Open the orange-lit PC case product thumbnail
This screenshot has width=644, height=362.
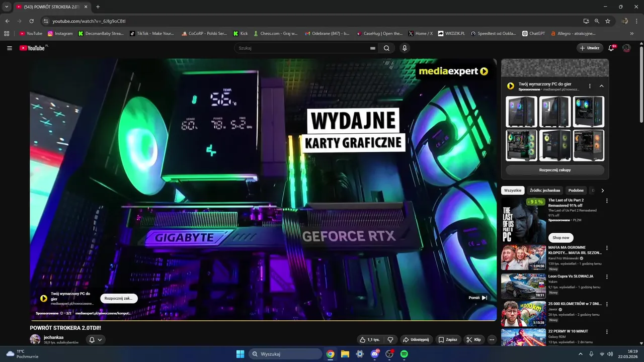589,145
